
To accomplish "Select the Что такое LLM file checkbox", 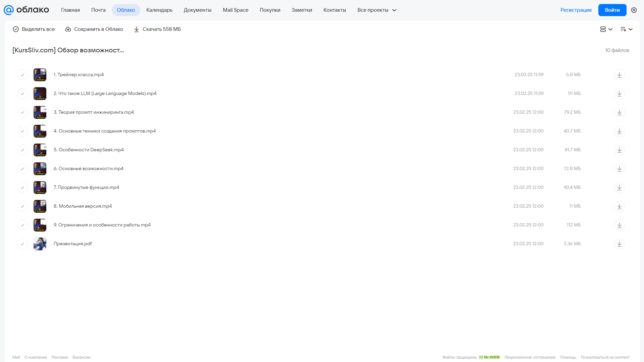I will (22, 94).
